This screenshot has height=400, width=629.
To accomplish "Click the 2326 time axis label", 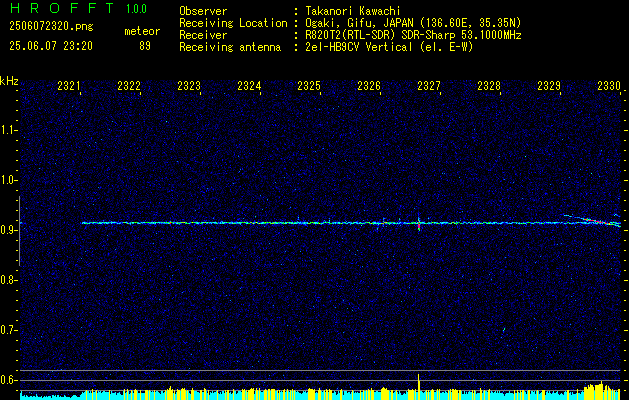I will coord(369,86).
